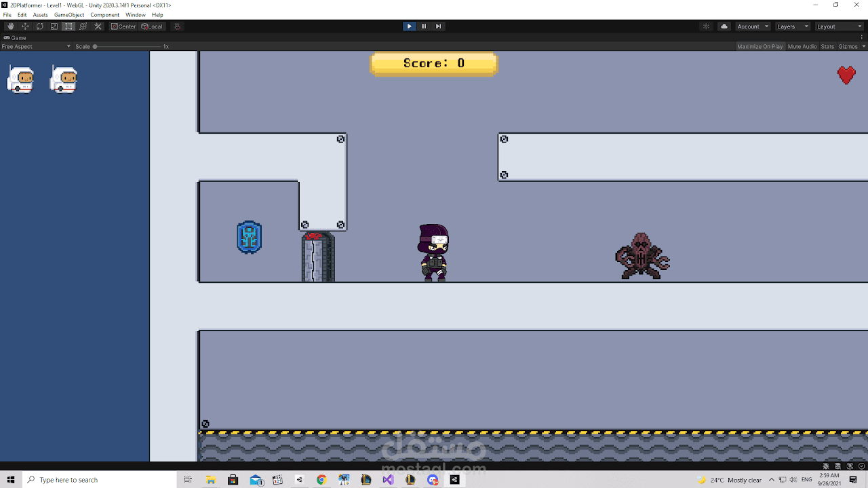
Task: Open the weather widget 24°C Mostly clear
Action: [x=729, y=480]
